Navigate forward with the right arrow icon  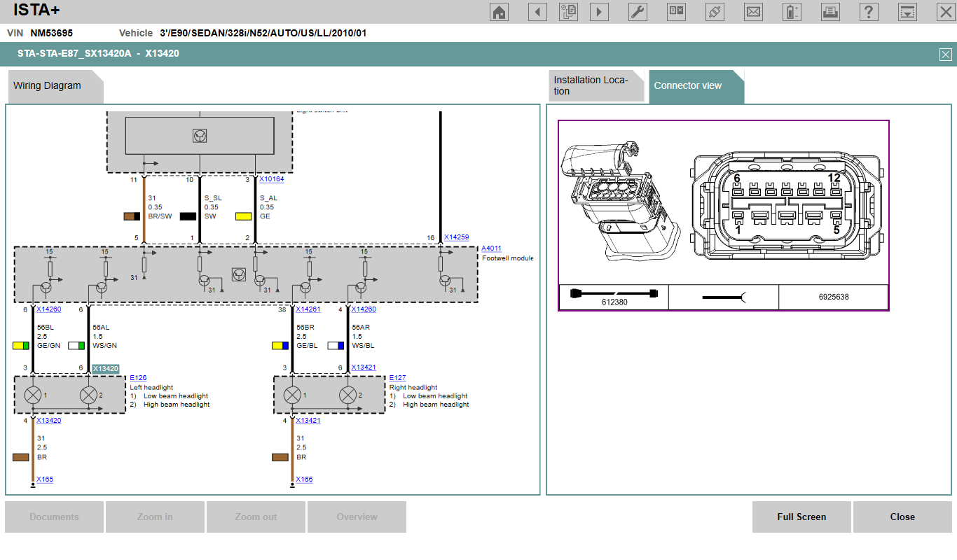pyautogui.click(x=599, y=12)
